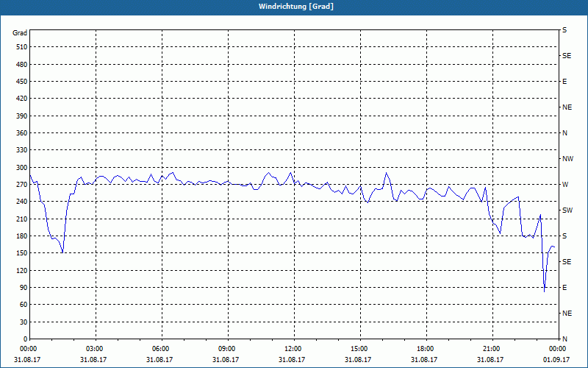Click the 03:00 time label
588x368 pixels.
coord(94,349)
